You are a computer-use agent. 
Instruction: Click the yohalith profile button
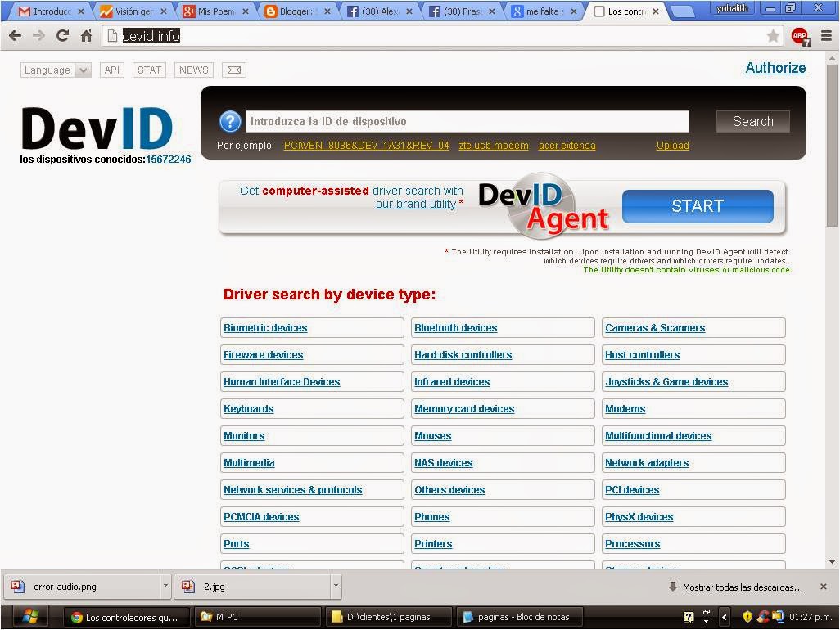click(x=732, y=8)
